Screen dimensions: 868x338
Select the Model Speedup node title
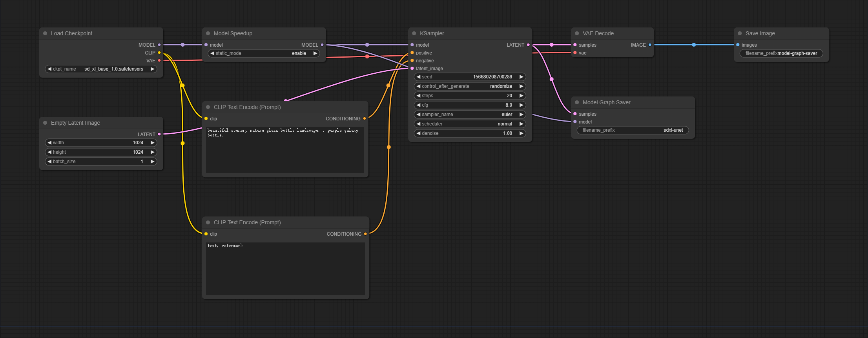(233, 33)
